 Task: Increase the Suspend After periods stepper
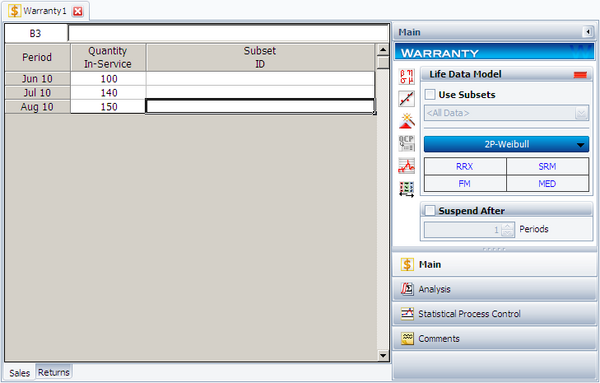pyautogui.click(x=507, y=226)
